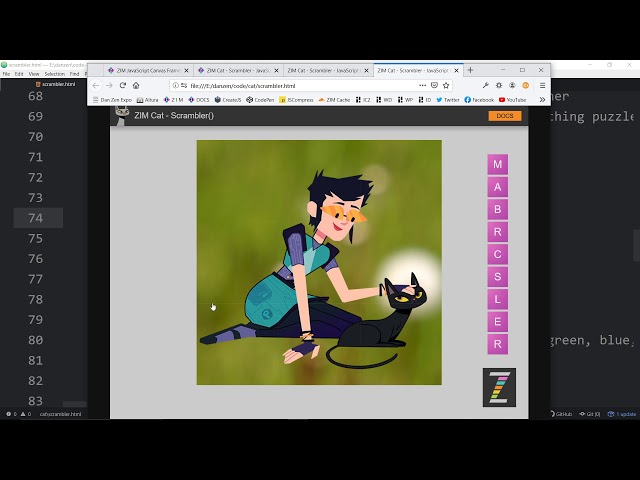Click the M letter tile
This screenshot has width=640, height=480.
498,164
